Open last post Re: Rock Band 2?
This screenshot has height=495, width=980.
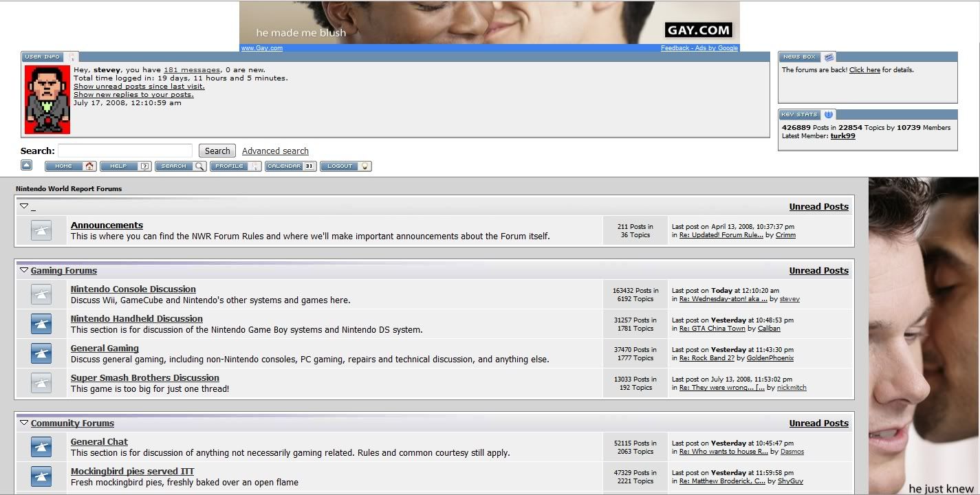click(706, 358)
